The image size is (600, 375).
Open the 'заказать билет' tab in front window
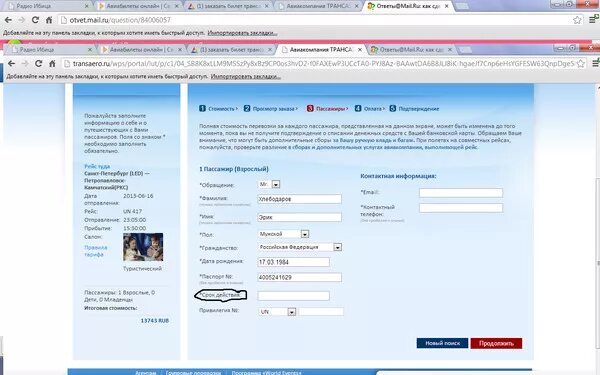coord(232,50)
